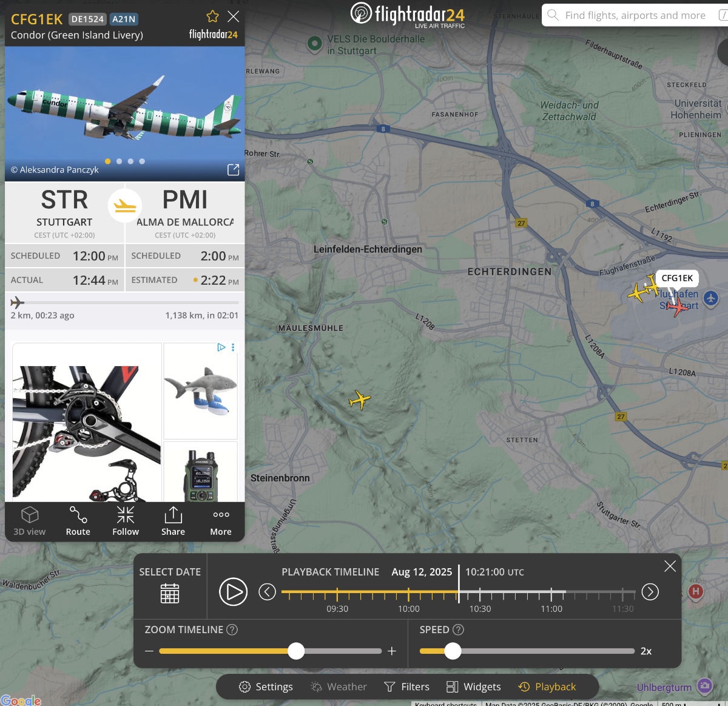Open the aircraft photo in external link
The image size is (728, 706).
click(x=233, y=170)
